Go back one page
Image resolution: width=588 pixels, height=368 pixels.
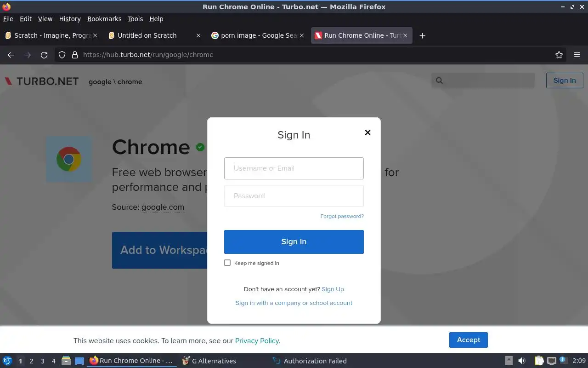tap(11, 55)
